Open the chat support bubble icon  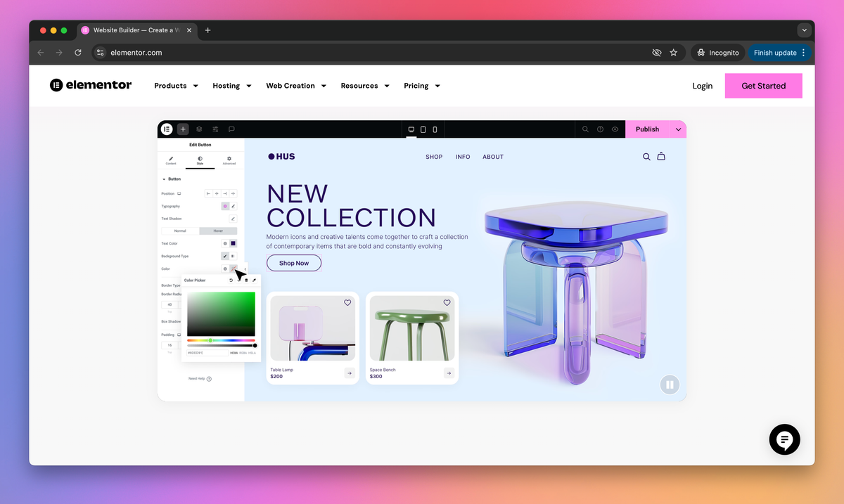784,440
